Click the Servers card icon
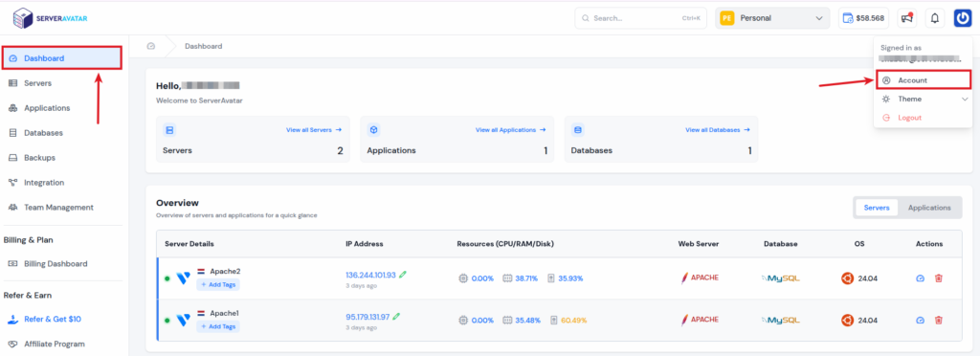The image size is (980, 356). 169,130
